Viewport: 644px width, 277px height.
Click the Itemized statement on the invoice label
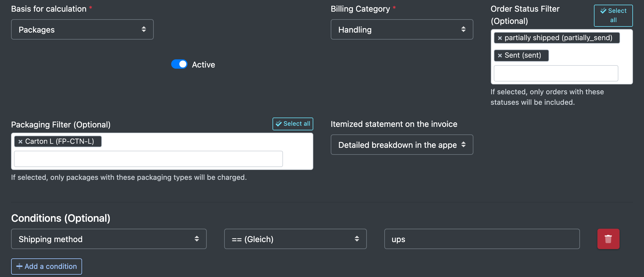coord(394,124)
